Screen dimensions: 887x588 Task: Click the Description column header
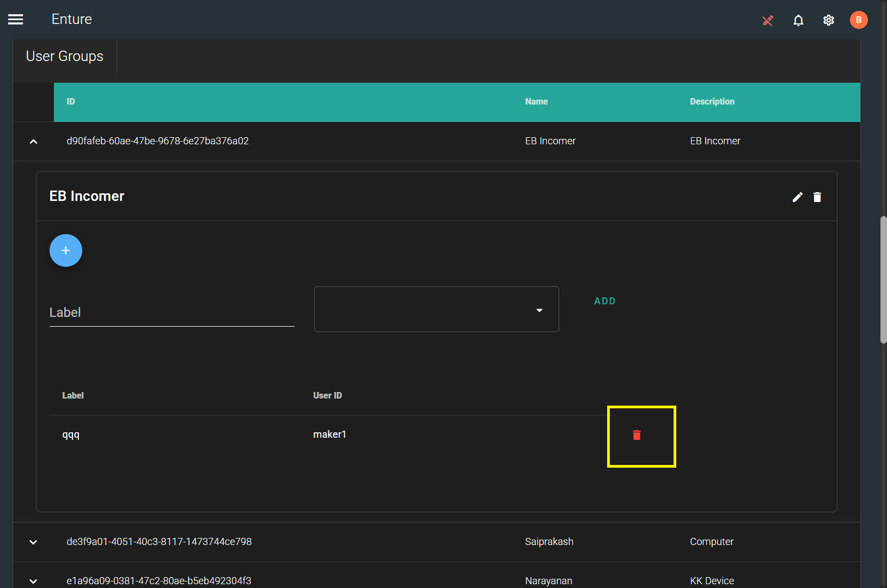712,102
